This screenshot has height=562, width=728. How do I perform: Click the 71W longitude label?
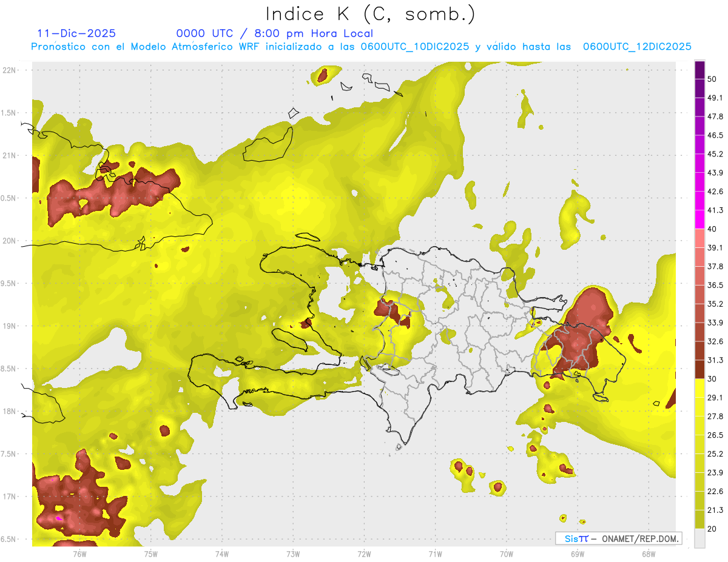tap(435, 554)
